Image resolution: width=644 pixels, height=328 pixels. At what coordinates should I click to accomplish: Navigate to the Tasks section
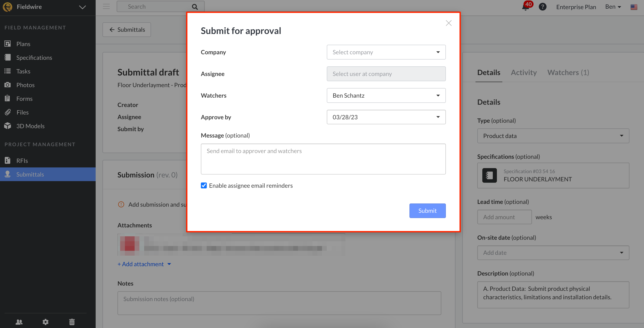(23, 71)
